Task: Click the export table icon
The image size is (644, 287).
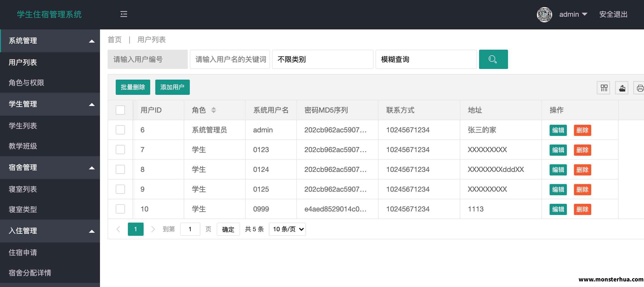Action: coord(622,88)
